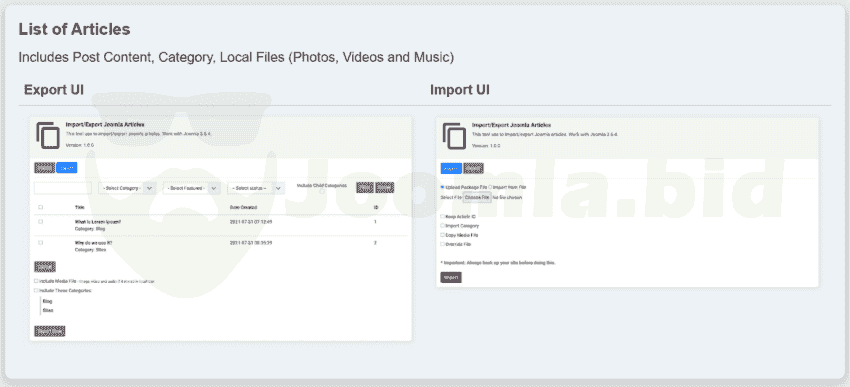Check the 'What is Lorem Ipsum?' row checkbox

click(41, 222)
